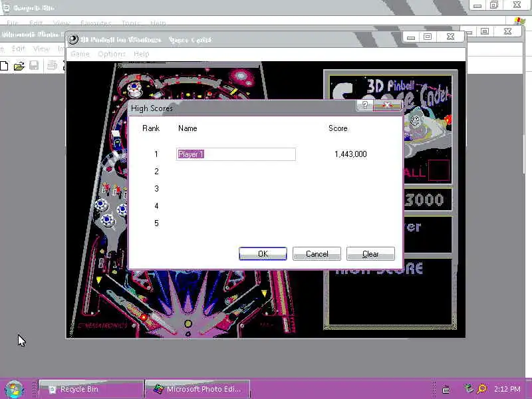The height and width of the screenshot is (399, 532).
Task: Click the Windows flag logo in Recycle Bin
Action: point(519,21)
